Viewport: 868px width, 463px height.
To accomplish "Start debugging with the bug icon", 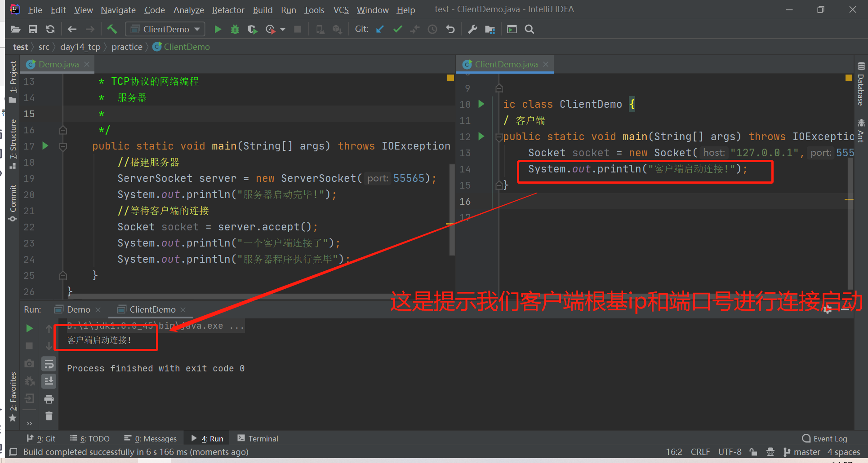I will coord(235,30).
